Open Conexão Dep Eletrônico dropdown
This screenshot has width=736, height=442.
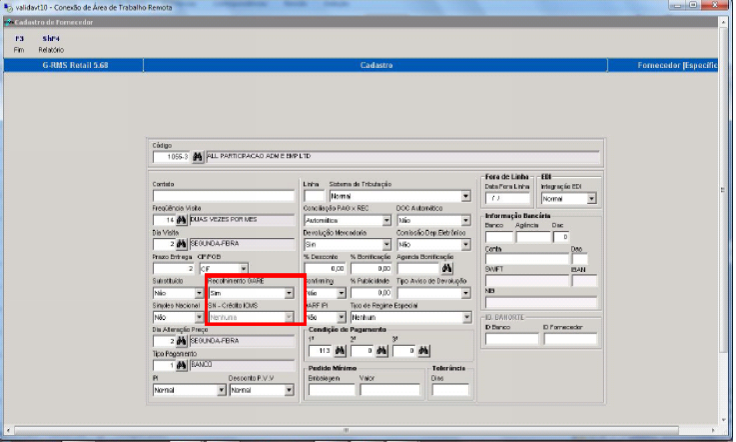click(465, 244)
